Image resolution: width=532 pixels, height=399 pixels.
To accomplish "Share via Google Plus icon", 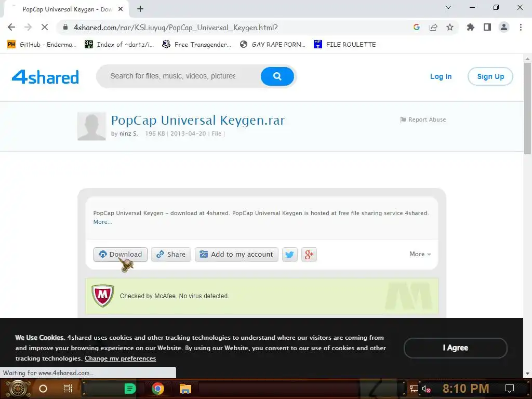I will pos(309,255).
